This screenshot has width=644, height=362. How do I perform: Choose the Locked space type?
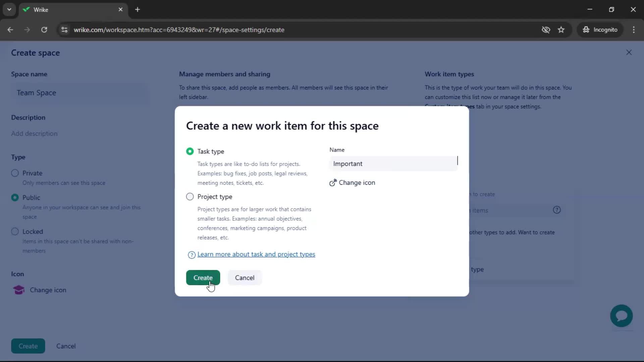click(x=15, y=232)
